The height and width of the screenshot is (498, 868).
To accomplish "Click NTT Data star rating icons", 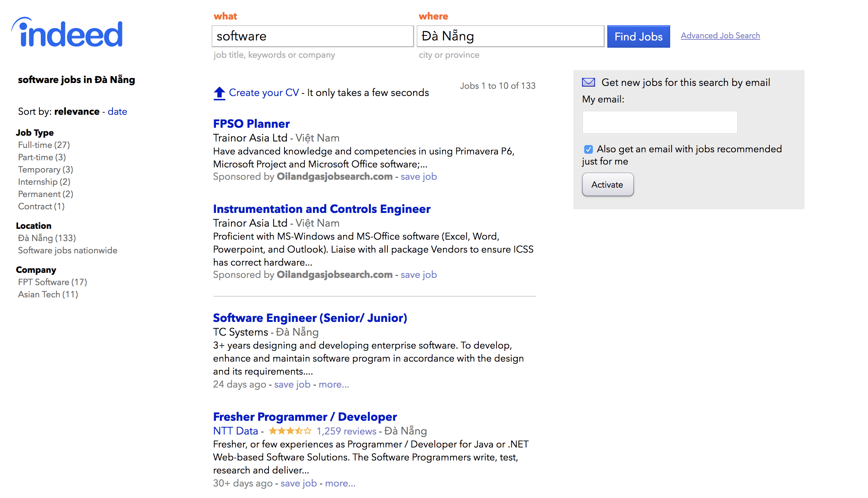I will coord(290,431).
